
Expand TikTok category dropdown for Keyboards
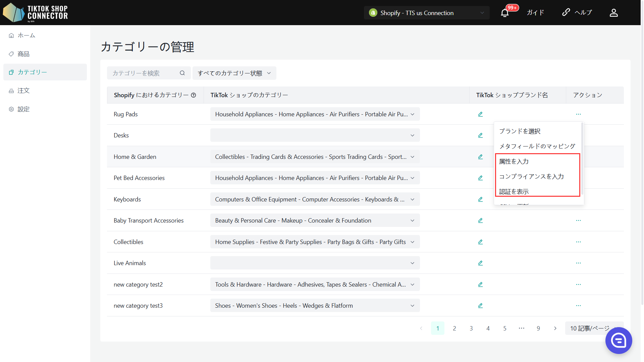(x=315, y=199)
